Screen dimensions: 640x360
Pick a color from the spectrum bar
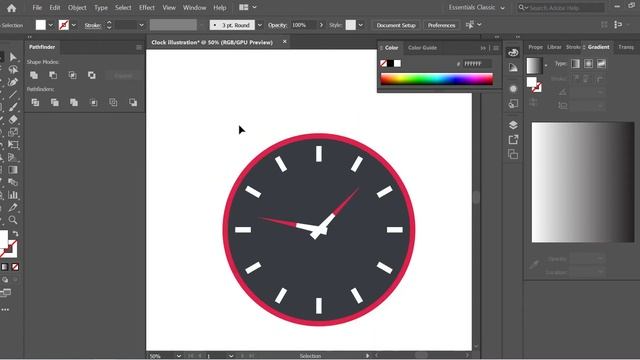click(x=437, y=79)
